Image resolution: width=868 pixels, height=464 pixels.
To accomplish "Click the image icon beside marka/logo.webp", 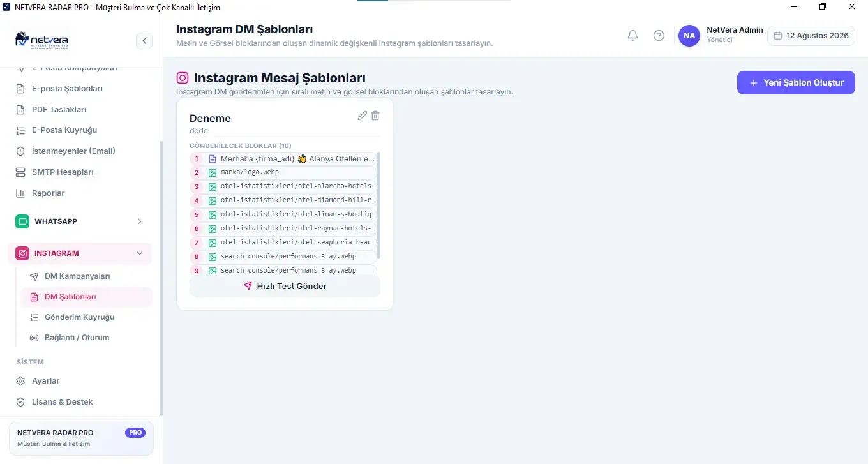I will (x=213, y=173).
